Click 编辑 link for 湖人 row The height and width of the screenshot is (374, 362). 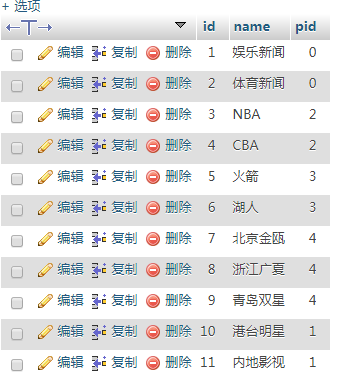pyautogui.click(x=70, y=207)
